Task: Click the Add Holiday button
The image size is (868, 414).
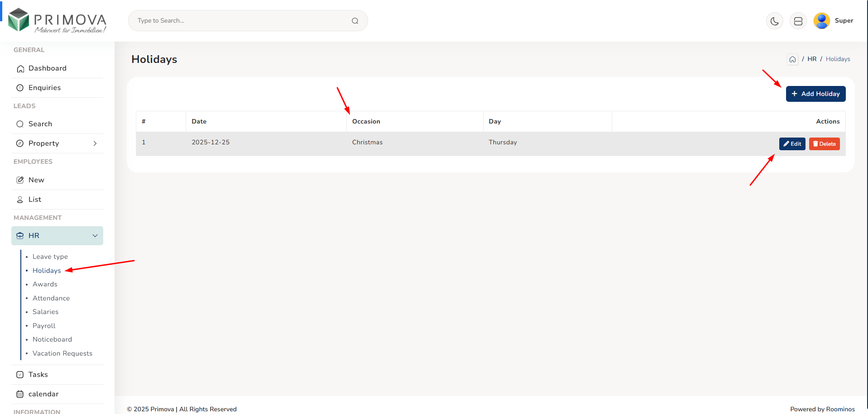Action: click(x=815, y=94)
